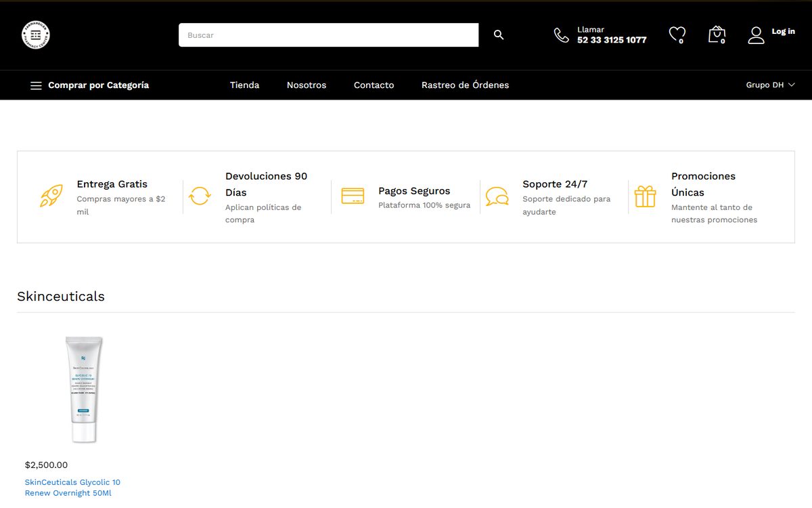812x508 pixels.
Task: Click the rocket Entrega Gratis icon
Action: coord(51,196)
